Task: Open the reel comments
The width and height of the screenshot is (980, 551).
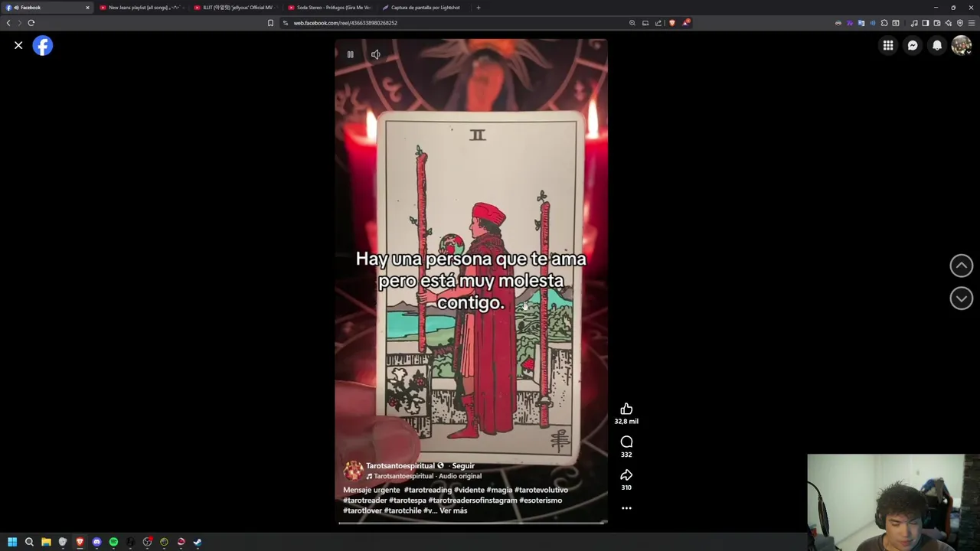Action: click(x=626, y=442)
